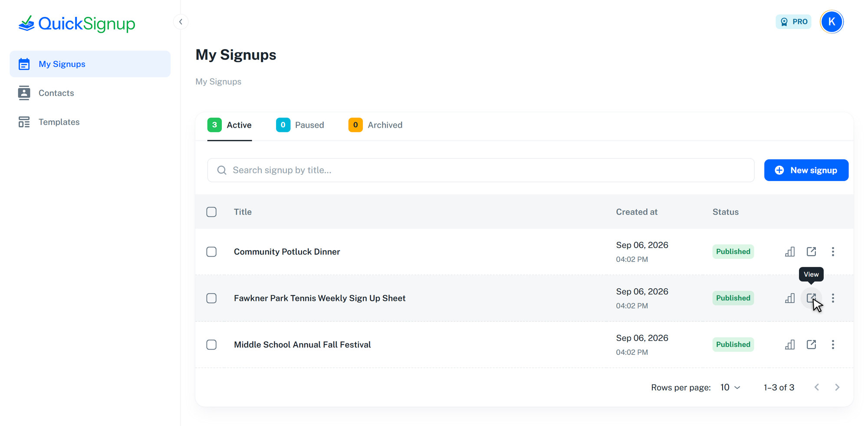Screen dimensions: 868x426
Task: Open more options for Community Potluck Dinner
Action: pyautogui.click(x=833, y=252)
